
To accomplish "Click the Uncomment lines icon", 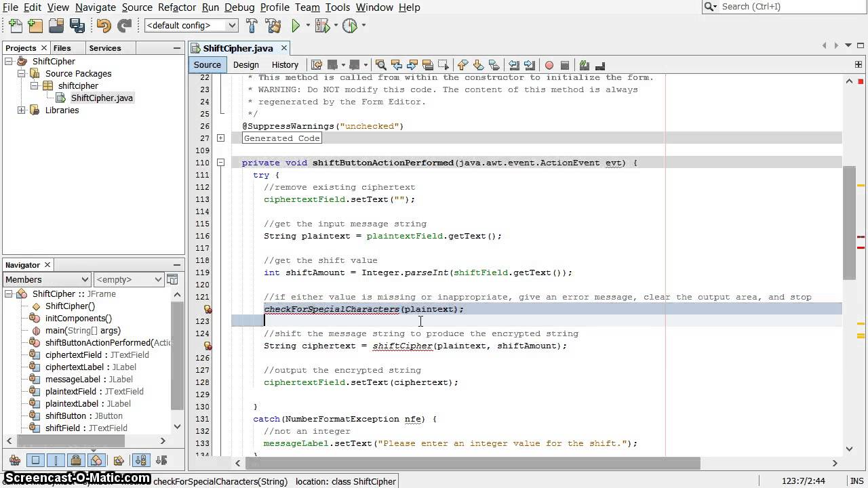I will pos(600,65).
